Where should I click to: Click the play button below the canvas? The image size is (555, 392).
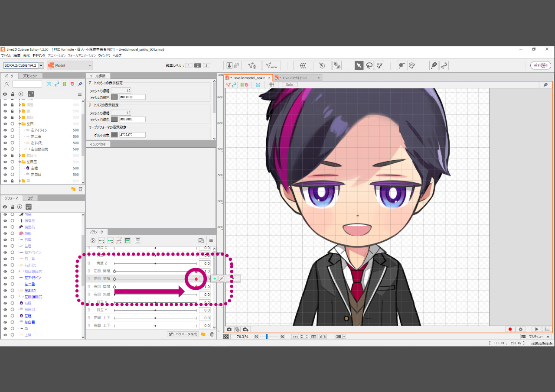coord(536,329)
